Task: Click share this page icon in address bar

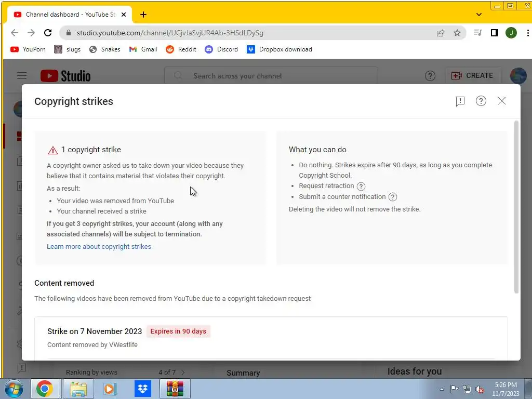Action: [441, 33]
